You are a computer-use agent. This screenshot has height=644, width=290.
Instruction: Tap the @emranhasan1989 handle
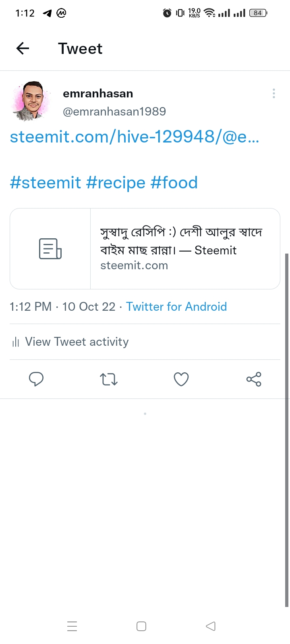coord(114,111)
